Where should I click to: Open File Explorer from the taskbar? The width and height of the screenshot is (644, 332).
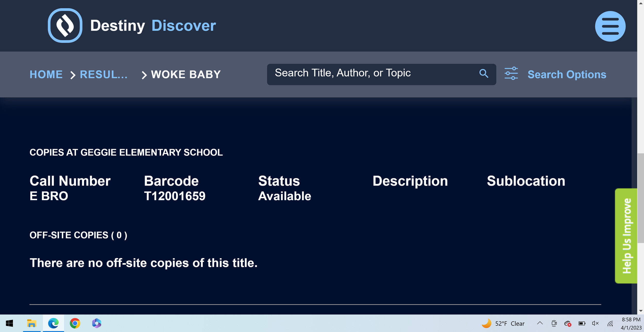[x=32, y=323]
